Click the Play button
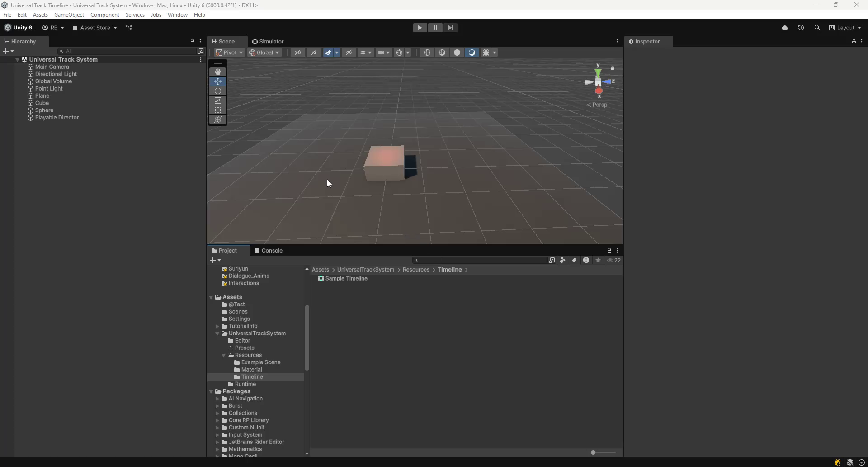The width and height of the screenshot is (868, 467). coord(420,28)
